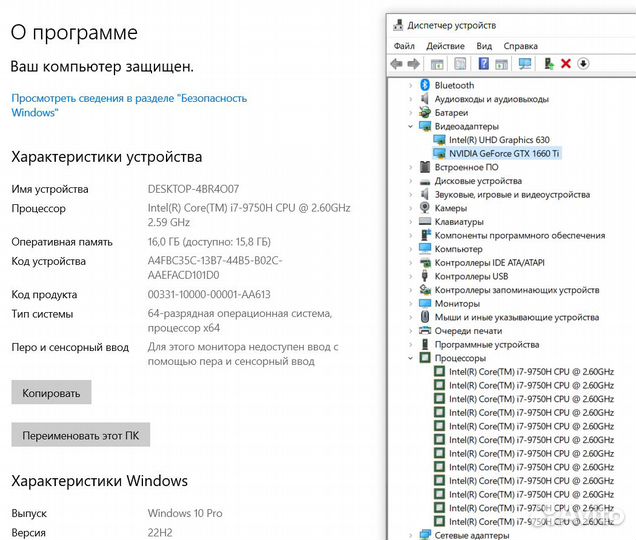Click the scan for hardware changes monitor icon
The height and width of the screenshot is (540, 636).
pos(525,64)
